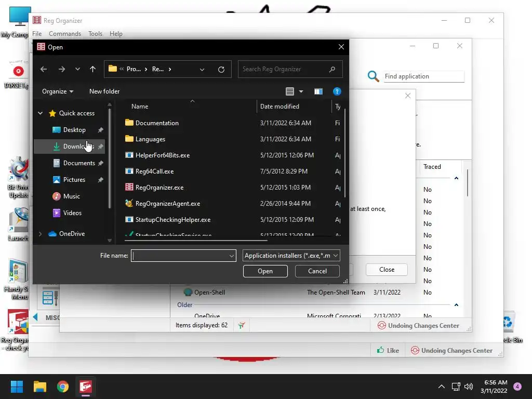Select Desktop in Quick access
Viewport: 532px width, 399px height.
point(74,129)
